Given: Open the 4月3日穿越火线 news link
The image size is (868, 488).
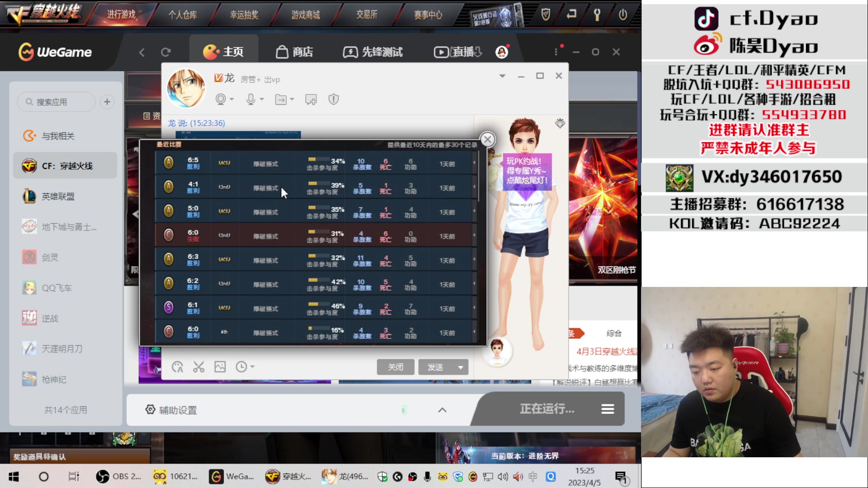Looking at the screenshot, I should click(606, 352).
